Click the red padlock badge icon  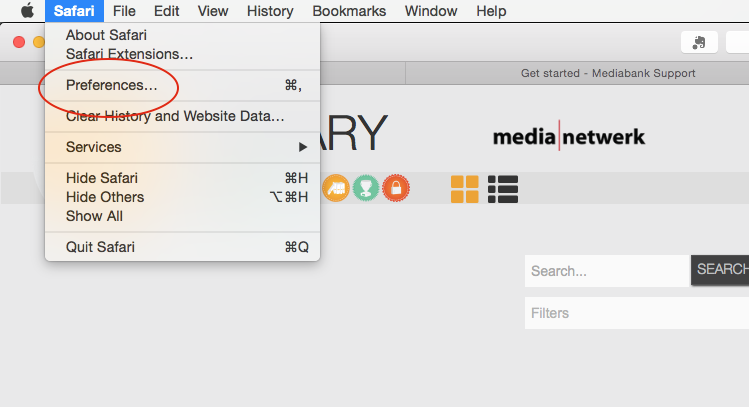tap(396, 188)
